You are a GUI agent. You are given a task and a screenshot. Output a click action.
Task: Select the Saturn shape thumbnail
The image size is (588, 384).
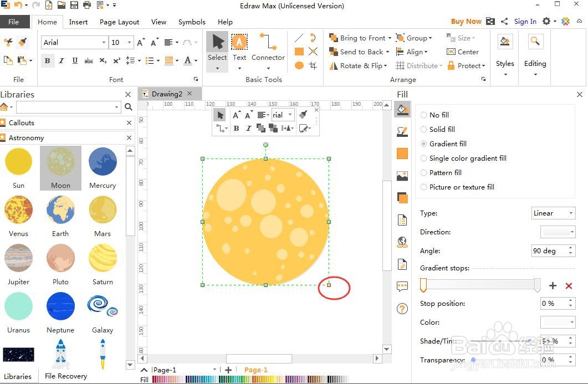pos(103,258)
